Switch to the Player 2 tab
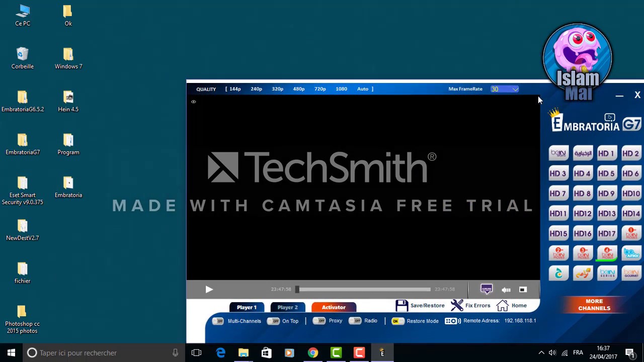 tap(288, 307)
